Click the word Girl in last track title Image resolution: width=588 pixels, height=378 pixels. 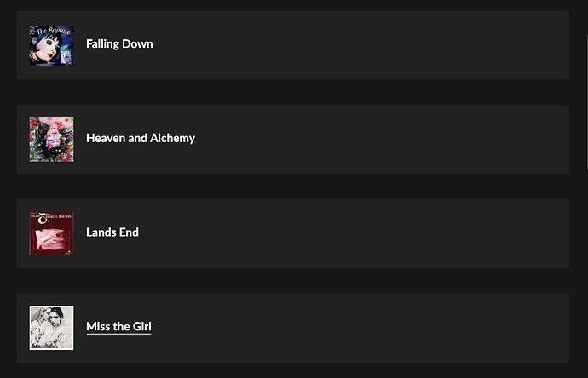pyautogui.click(x=141, y=327)
